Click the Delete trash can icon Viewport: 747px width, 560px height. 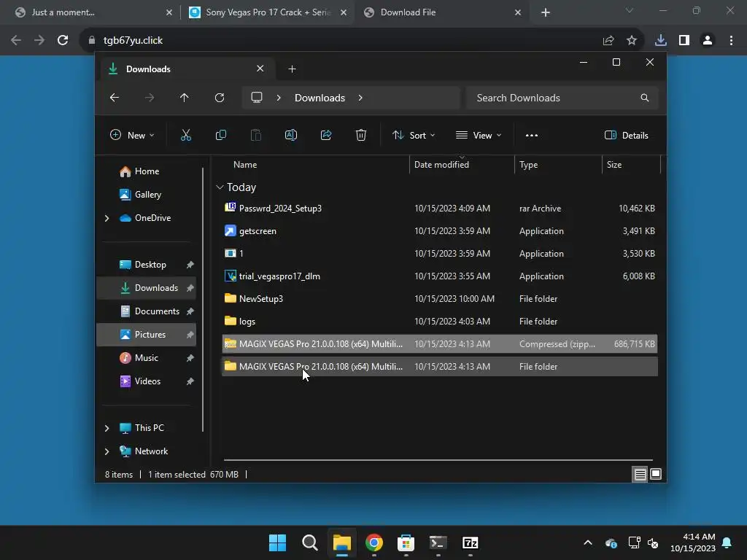[360, 135]
